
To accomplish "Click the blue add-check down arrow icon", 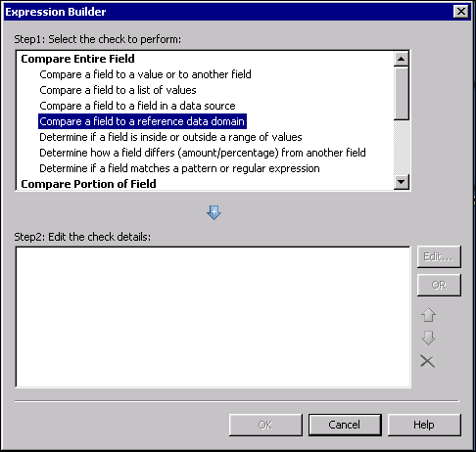I will point(214,212).
